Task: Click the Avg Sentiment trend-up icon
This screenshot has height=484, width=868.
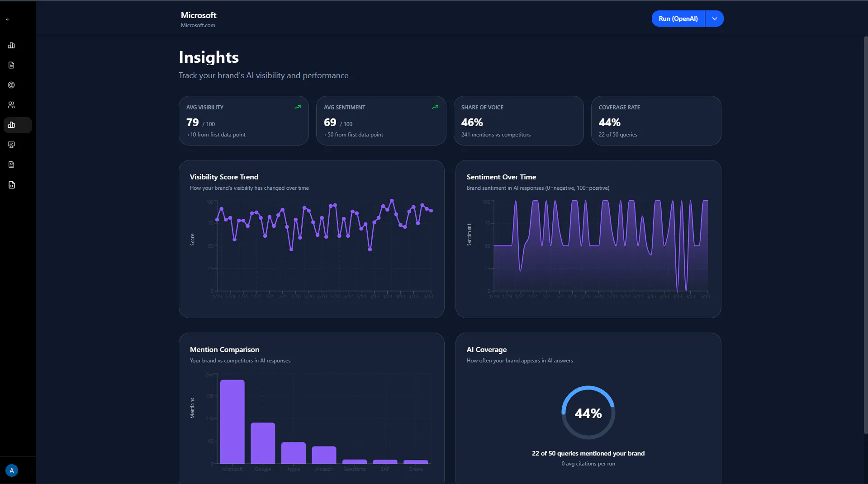Action: pyautogui.click(x=435, y=107)
